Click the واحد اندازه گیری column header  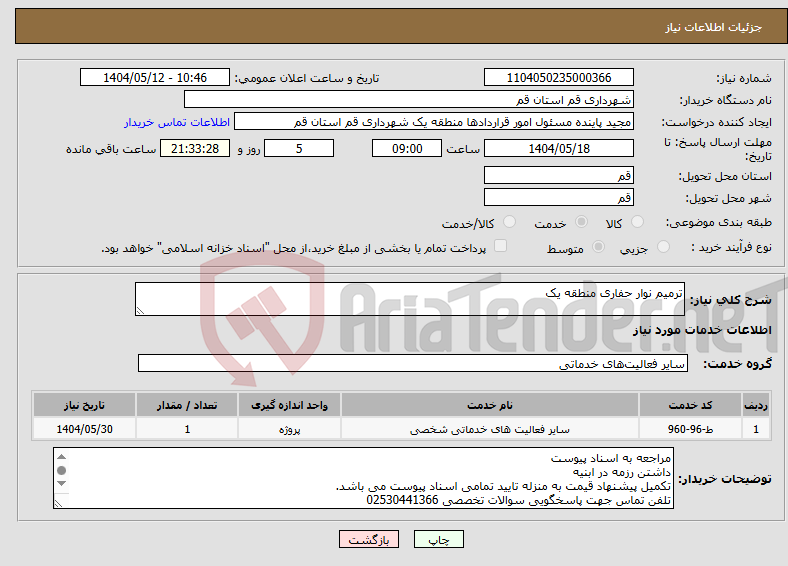pyautogui.click(x=289, y=405)
